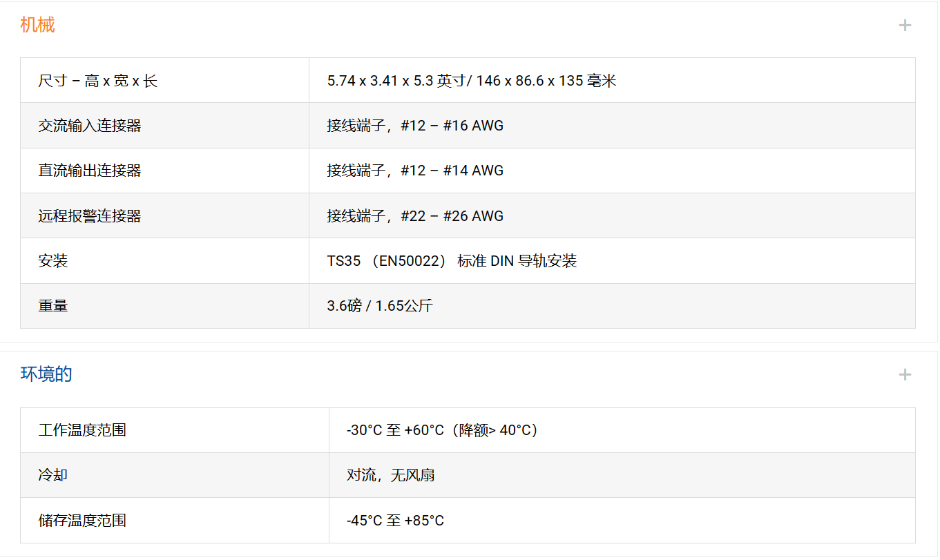The width and height of the screenshot is (940, 560).
Task: Select the 工作温度范围 row label
Action: [82, 430]
